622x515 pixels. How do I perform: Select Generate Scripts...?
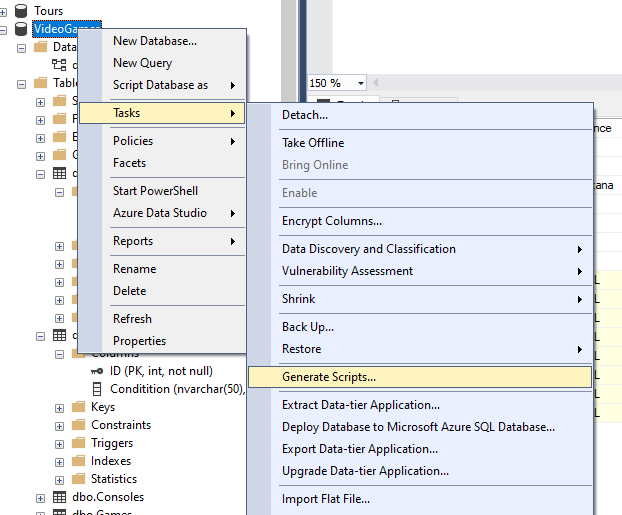pyautogui.click(x=420, y=377)
